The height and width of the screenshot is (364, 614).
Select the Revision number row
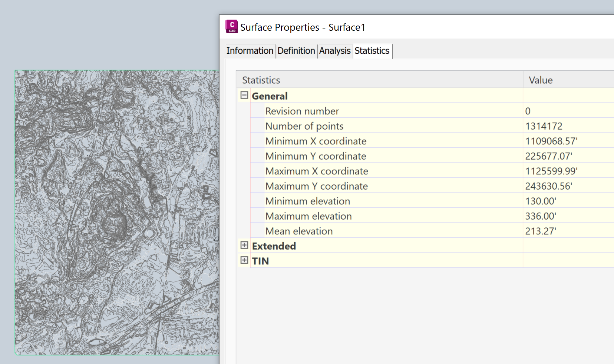tap(302, 111)
